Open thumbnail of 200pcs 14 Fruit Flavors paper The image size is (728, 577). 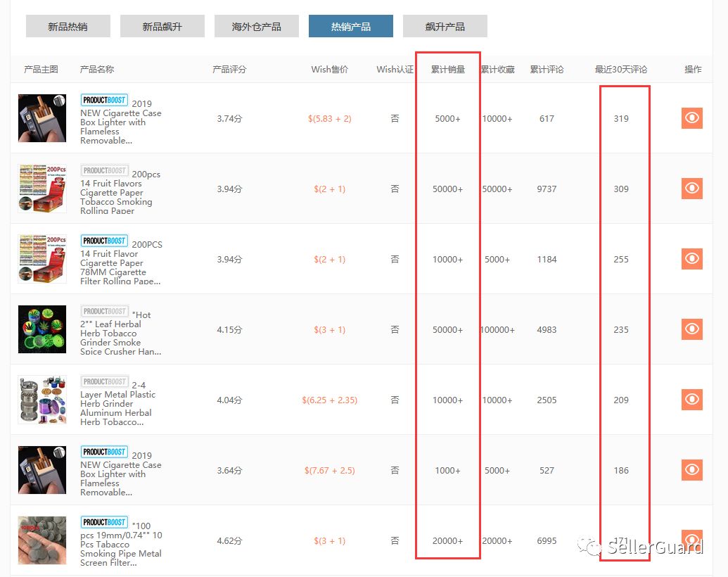click(x=42, y=188)
